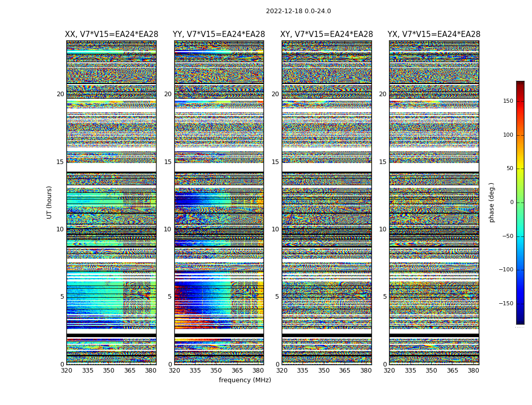532x405 pixels.
Task: Click the YX phase waterfall plot
Action: coord(434,202)
